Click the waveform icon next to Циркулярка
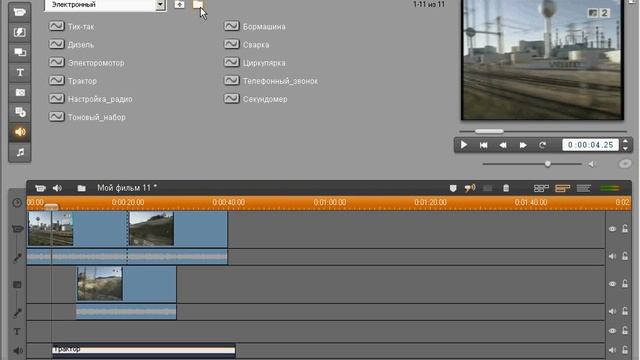This screenshot has width=640, height=360. (x=231, y=62)
